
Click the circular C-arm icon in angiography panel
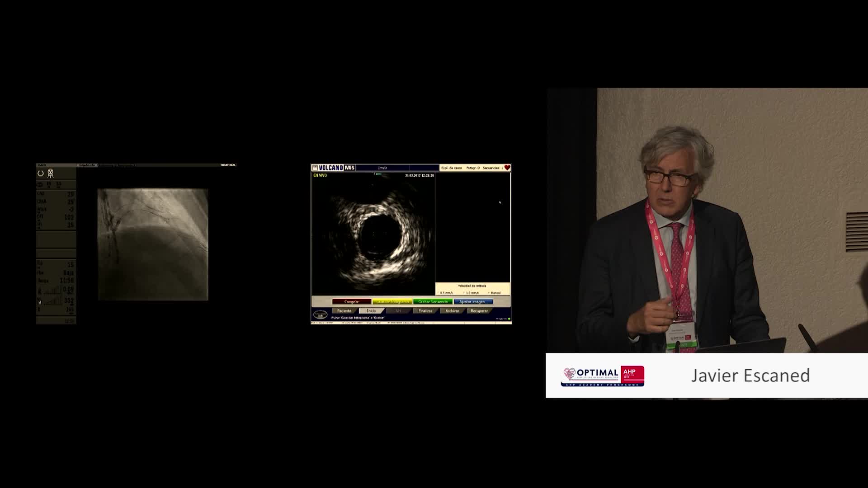click(x=41, y=174)
